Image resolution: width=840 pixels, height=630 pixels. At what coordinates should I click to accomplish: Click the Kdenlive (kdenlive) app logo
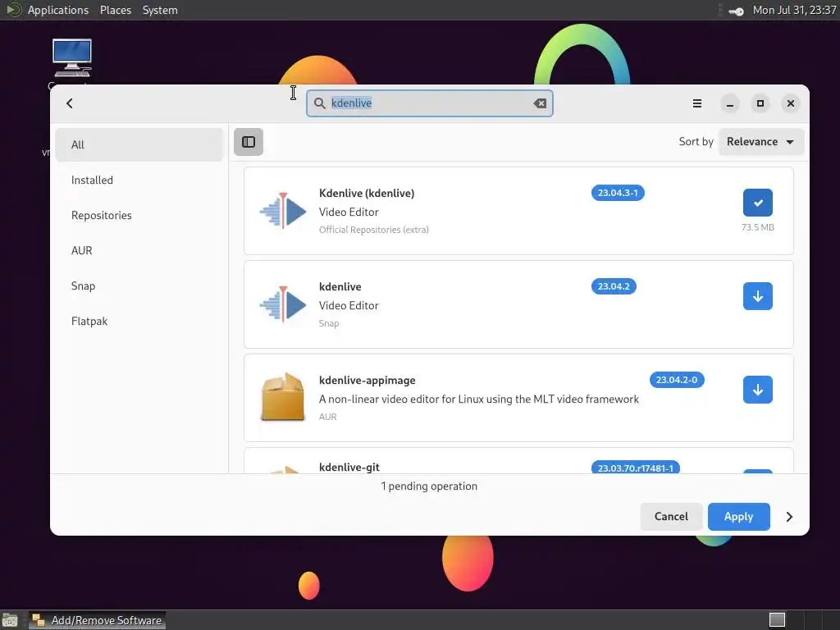[283, 211]
